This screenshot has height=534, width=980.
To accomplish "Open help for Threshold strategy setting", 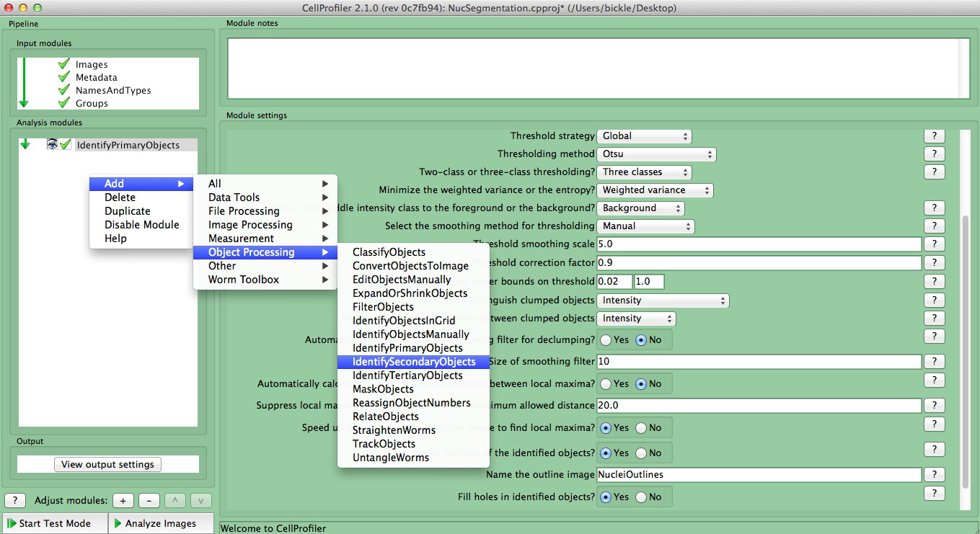I will 934,135.
